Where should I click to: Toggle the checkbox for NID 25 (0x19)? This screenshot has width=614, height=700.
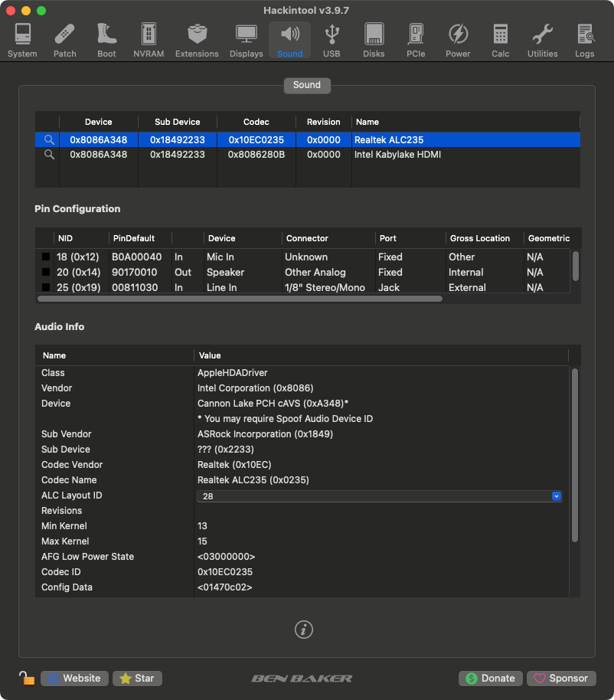(45, 287)
